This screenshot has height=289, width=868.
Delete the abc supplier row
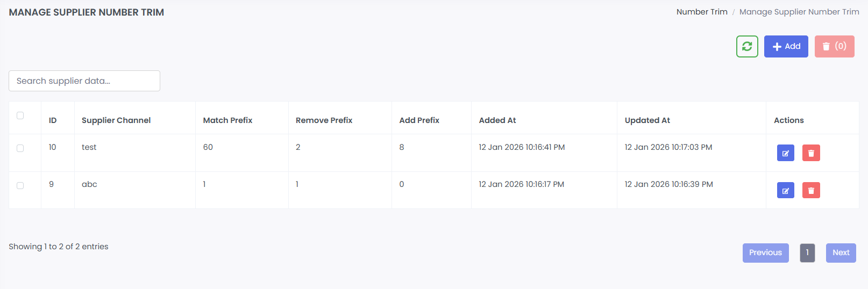811,190
